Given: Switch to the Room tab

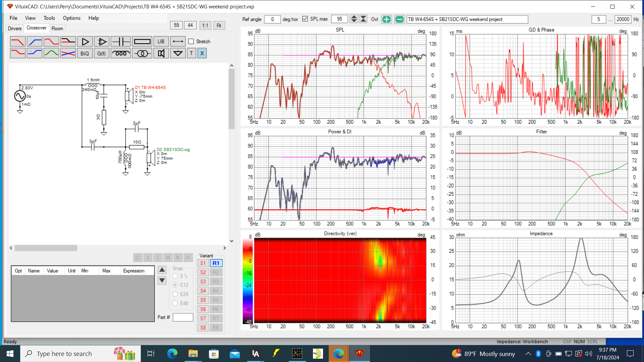Looking at the screenshot, I should [57, 28].
